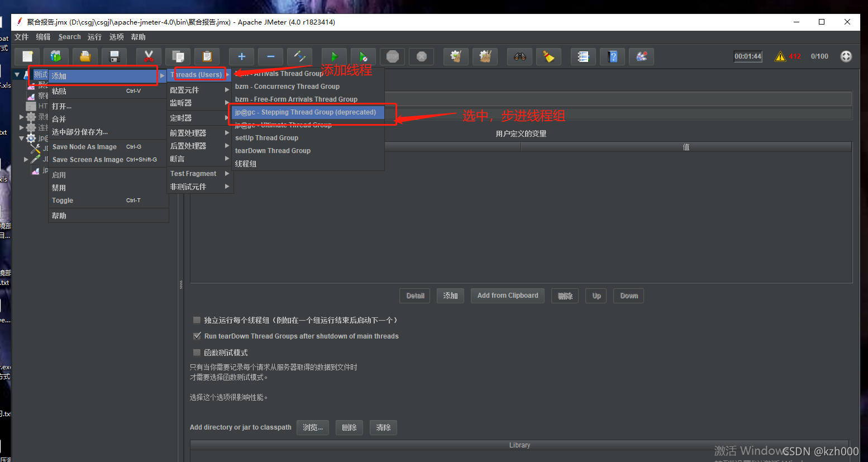Expand all nodes with plus icon
This screenshot has height=462, width=868.
[241, 56]
